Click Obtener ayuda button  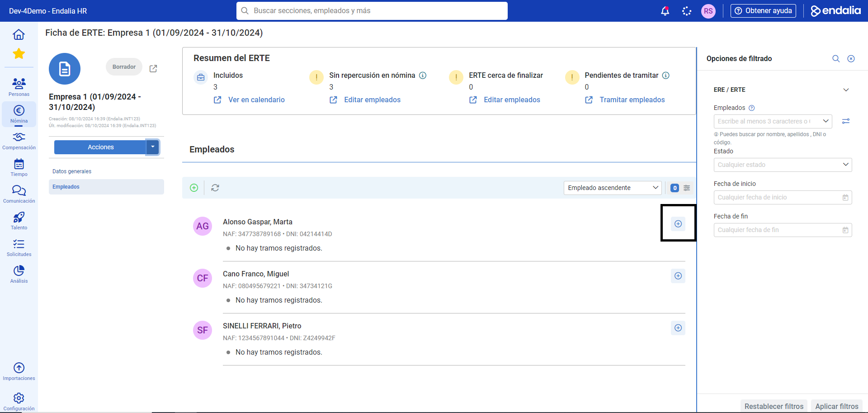click(x=763, y=11)
